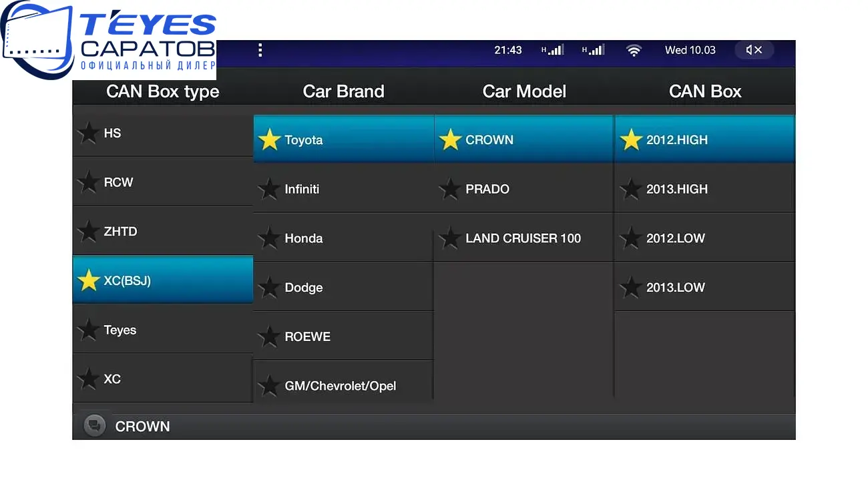Star the RCW CAN box type
This screenshot has width=868, height=480.
tap(88, 182)
